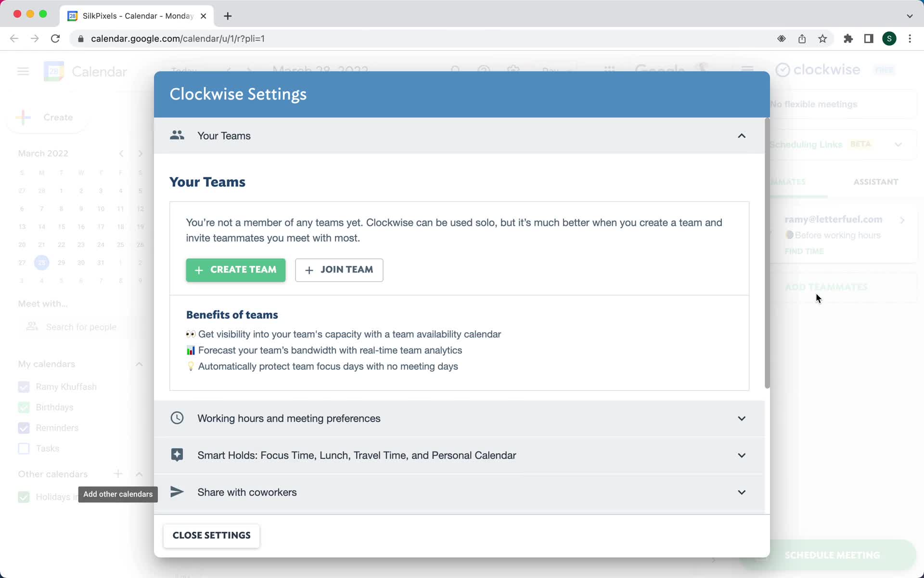
Task: Click the extension icon left of share
Action: pos(782,39)
